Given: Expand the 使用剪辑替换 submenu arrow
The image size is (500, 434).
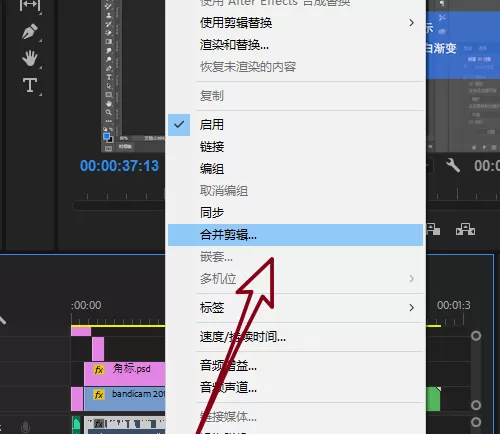Looking at the screenshot, I should point(412,23).
